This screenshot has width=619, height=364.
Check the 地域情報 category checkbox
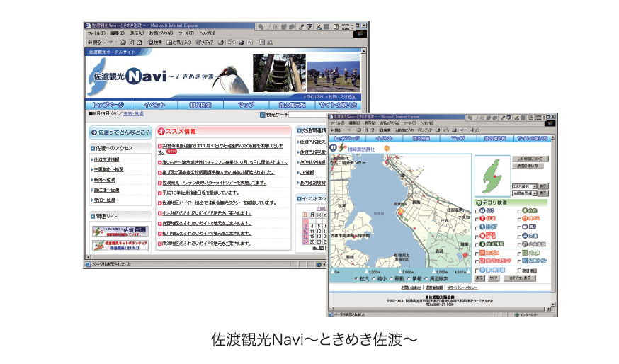coord(477,245)
